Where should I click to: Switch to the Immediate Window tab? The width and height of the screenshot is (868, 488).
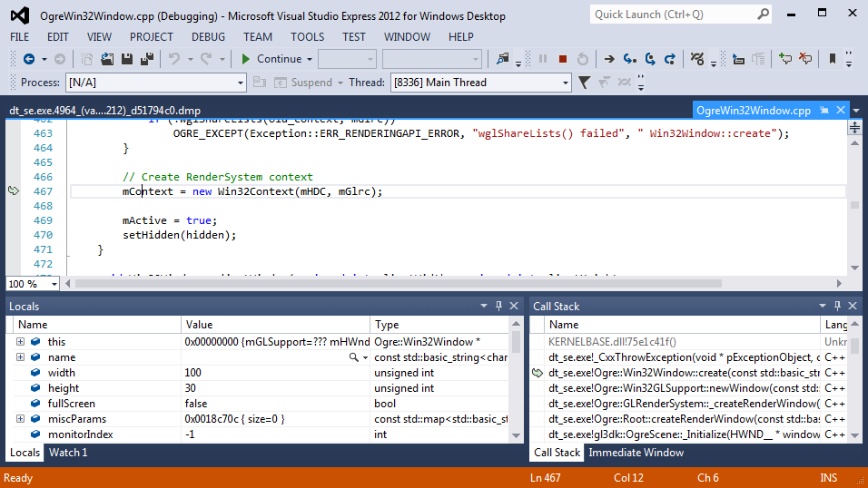point(636,453)
